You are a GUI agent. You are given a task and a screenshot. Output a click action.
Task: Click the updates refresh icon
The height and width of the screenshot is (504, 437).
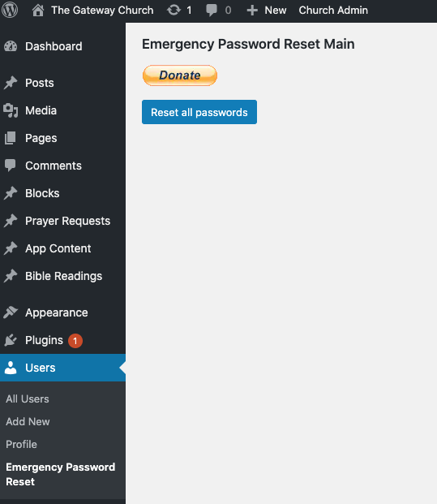[174, 11]
